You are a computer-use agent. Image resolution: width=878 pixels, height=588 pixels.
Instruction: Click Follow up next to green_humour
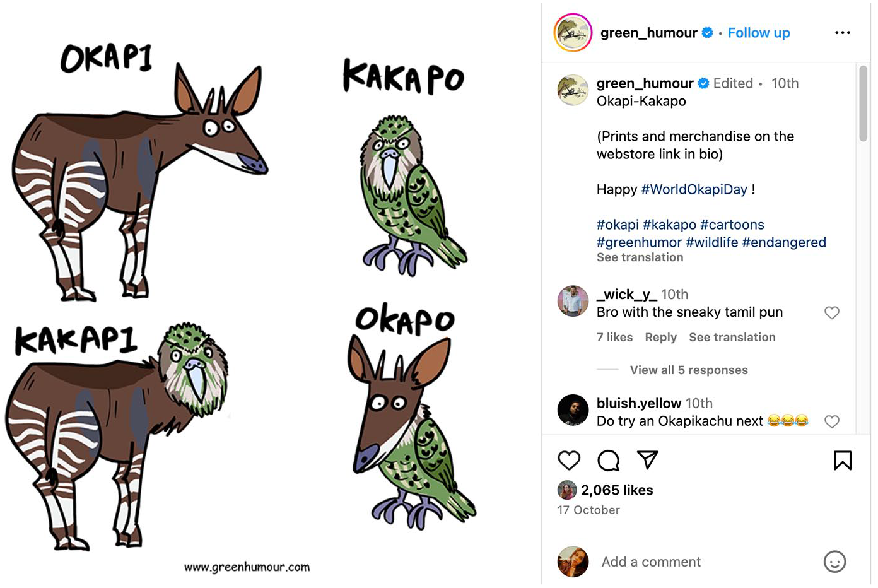(759, 33)
